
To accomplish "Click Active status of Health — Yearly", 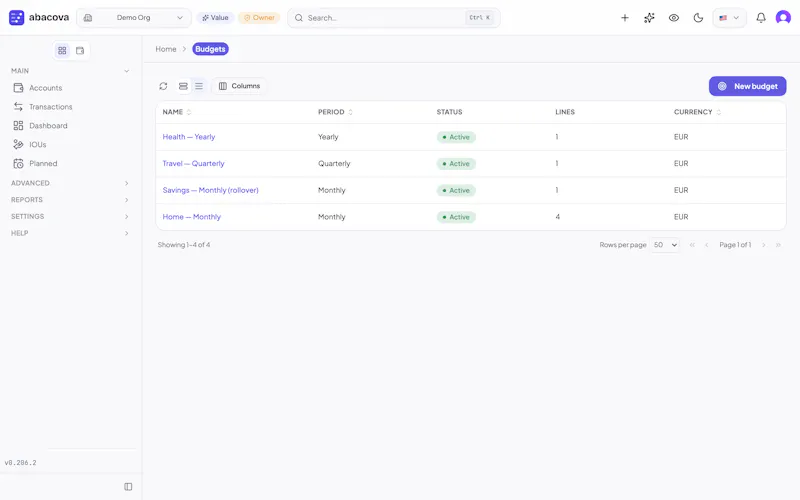I will point(456,137).
